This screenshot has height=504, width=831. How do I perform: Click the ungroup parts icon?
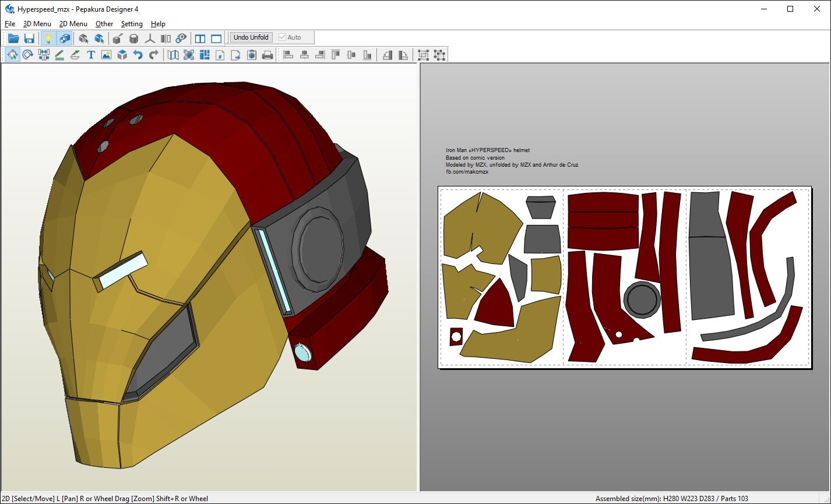[x=439, y=55]
